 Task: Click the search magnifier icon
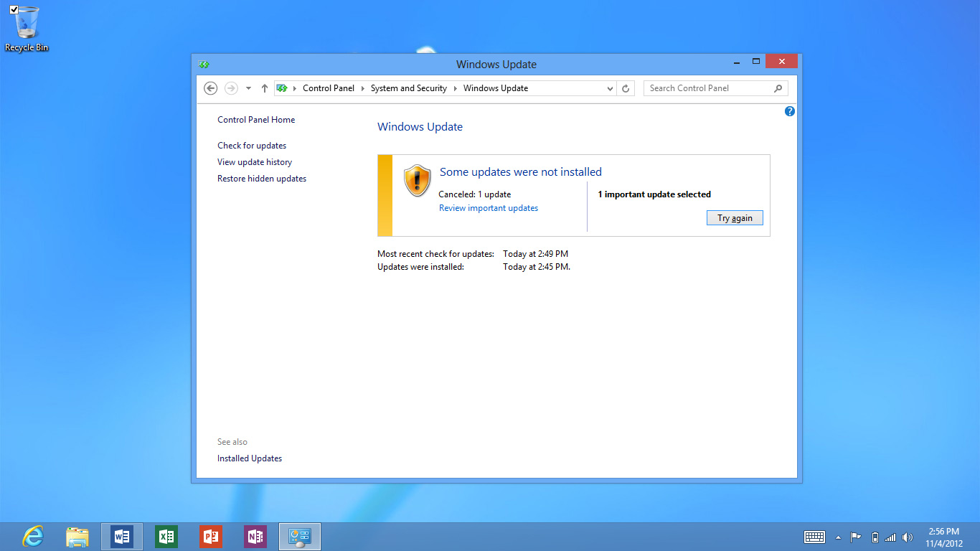click(778, 88)
